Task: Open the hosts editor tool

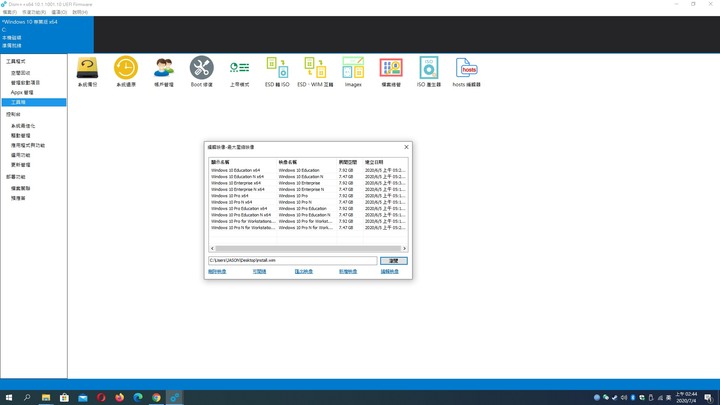Action: 467,72
